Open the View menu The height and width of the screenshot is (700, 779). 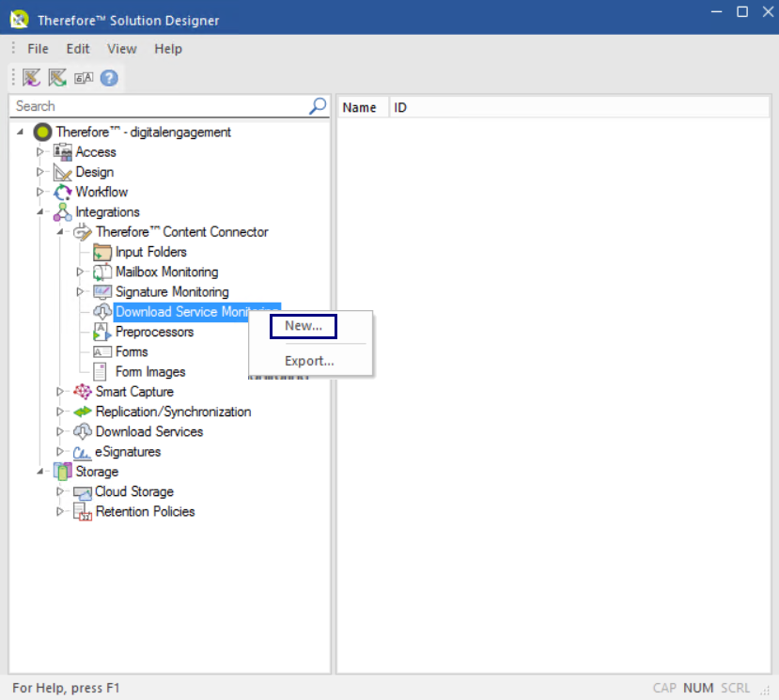pos(122,49)
